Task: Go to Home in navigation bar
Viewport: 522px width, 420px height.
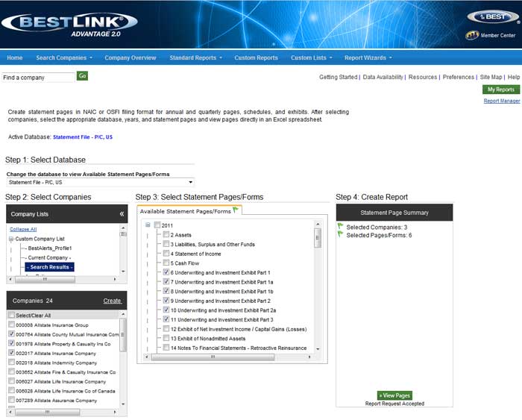Action: coord(15,57)
